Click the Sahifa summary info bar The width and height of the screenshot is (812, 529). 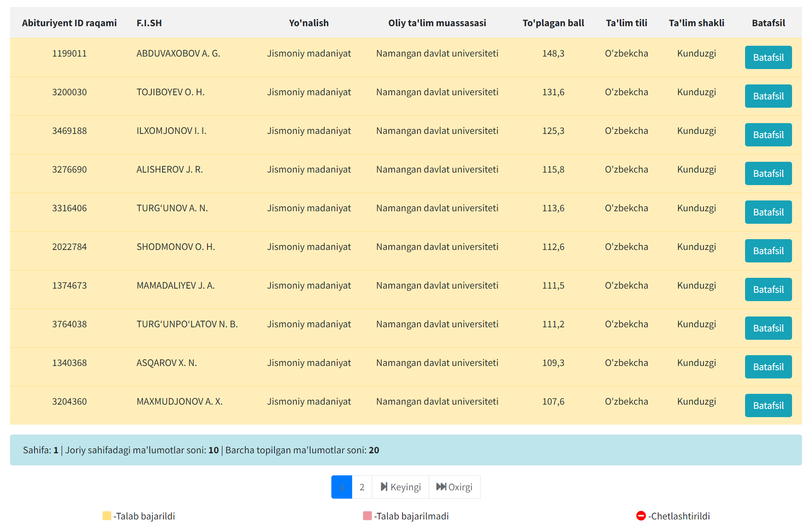406,450
